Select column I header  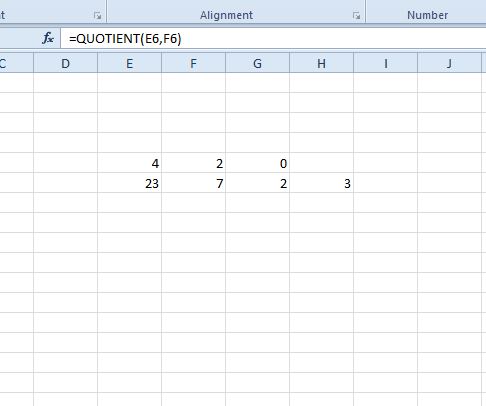[x=386, y=63]
